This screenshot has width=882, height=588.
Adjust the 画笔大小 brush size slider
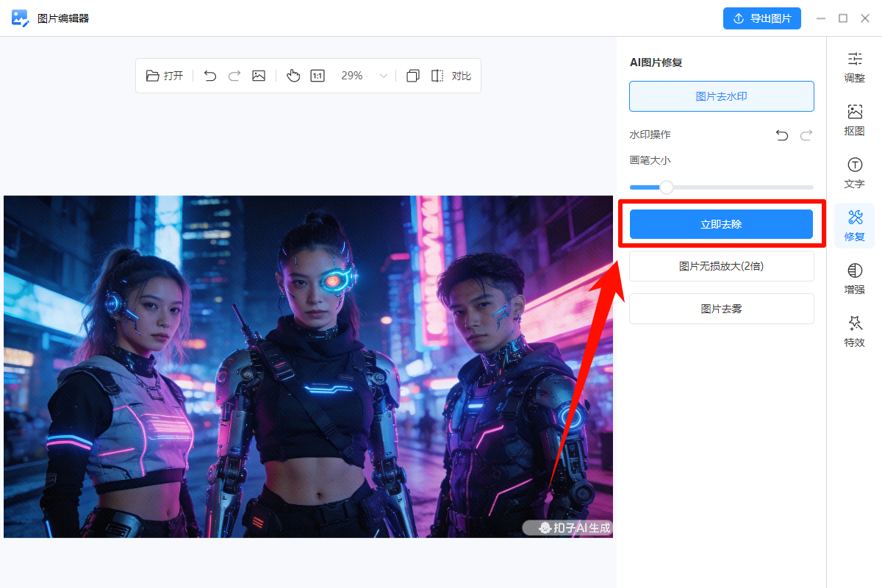click(x=666, y=187)
